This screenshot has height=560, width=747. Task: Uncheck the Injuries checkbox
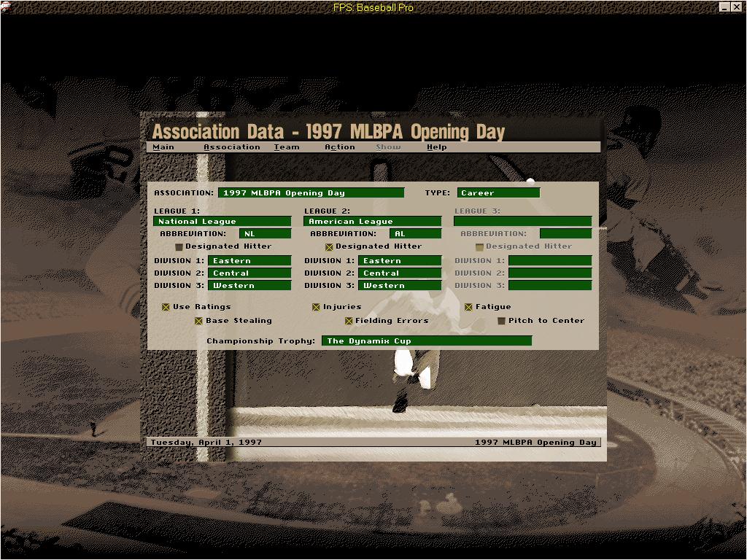tap(316, 307)
